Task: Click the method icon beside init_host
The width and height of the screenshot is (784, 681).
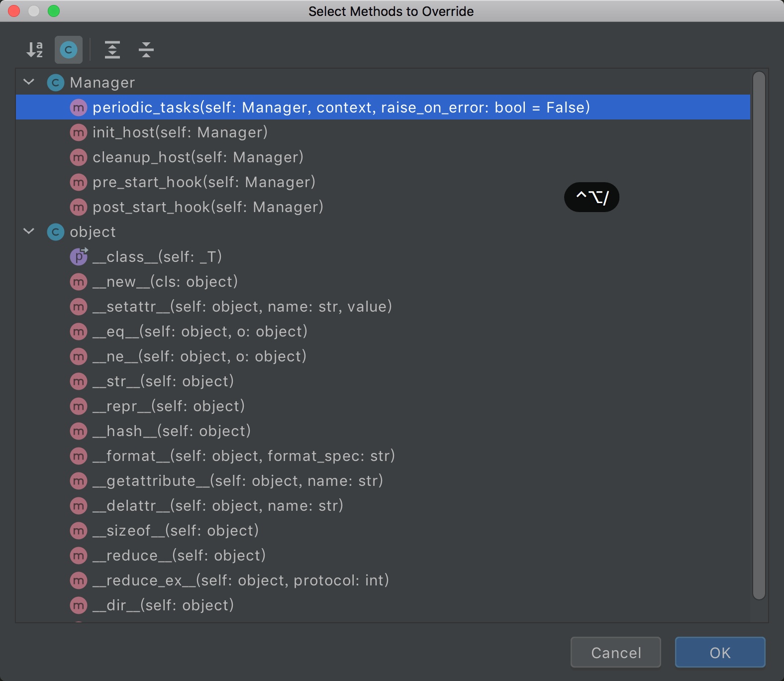Action: pos(79,132)
